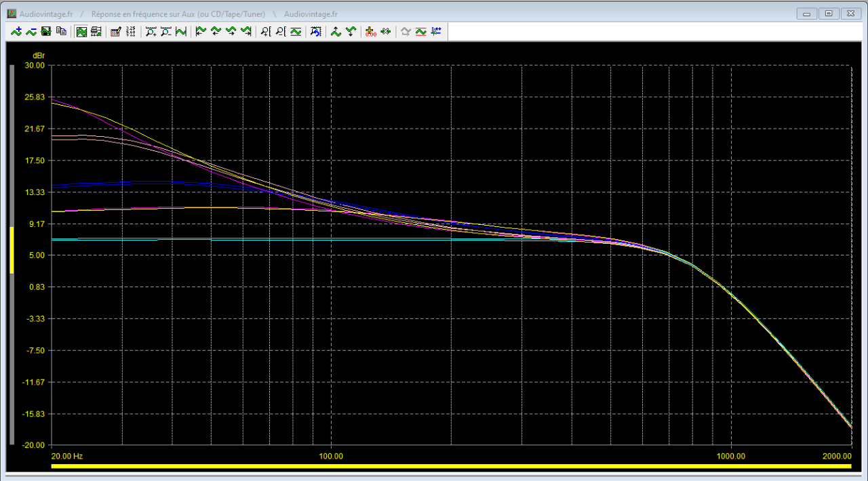
Task: Zoom out of the frequency axis
Action: 165,31
